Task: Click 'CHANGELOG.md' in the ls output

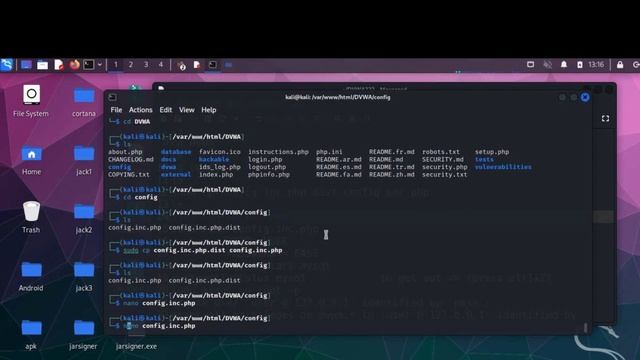Action: point(131,160)
